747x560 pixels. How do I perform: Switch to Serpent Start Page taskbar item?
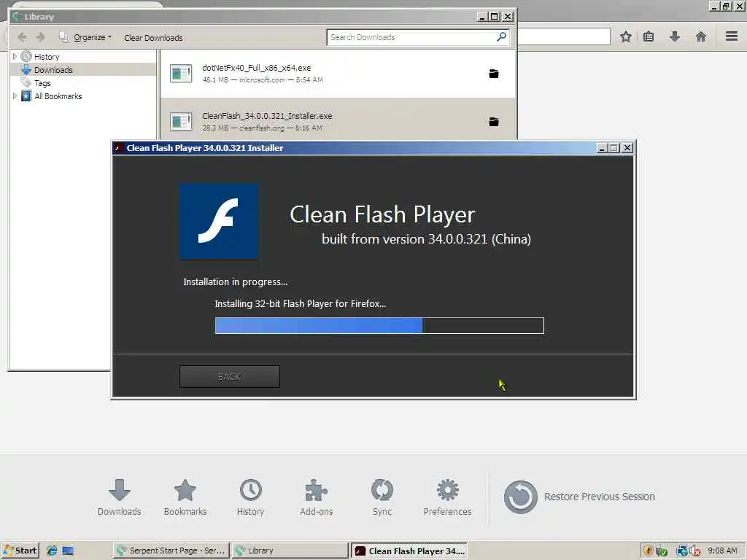point(171,551)
